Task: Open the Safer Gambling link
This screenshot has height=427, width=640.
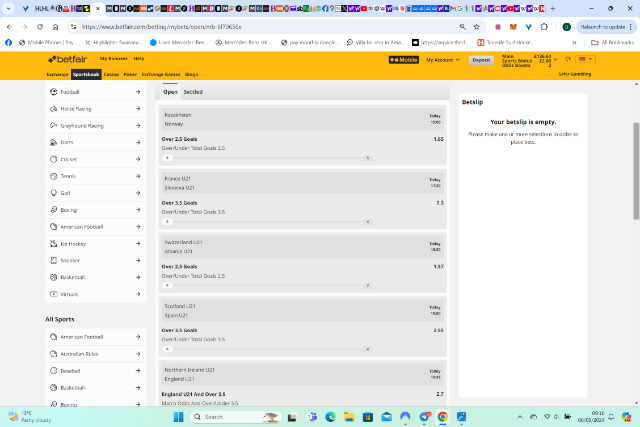Action: tap(575, 74)
